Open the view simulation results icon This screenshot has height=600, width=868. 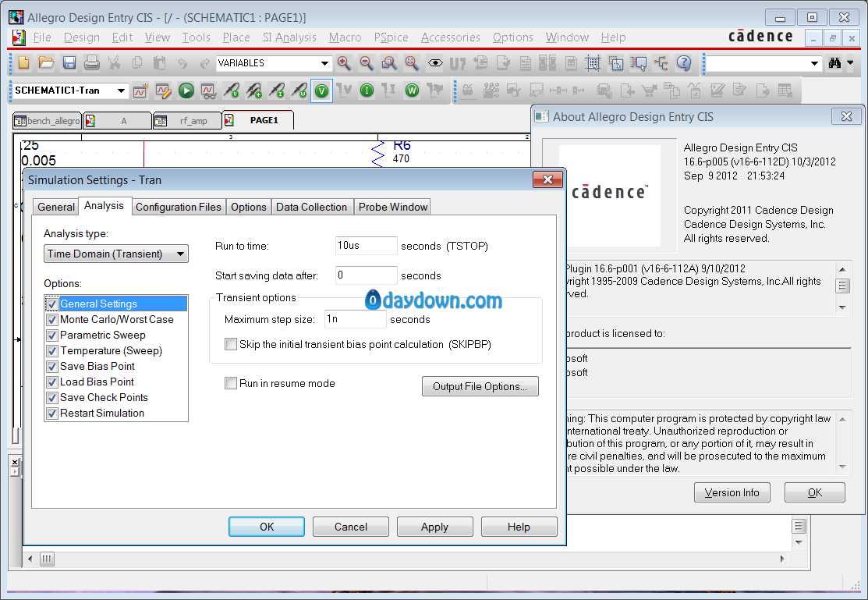tap(209, 91)
